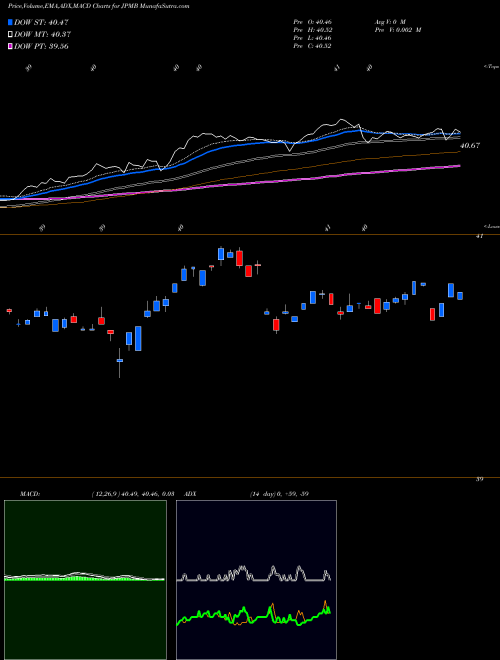Viewport: 500px width, 660px height.
Task: Click the MACD (12,26,9) parameter values text
Action: tap(133, 494)
